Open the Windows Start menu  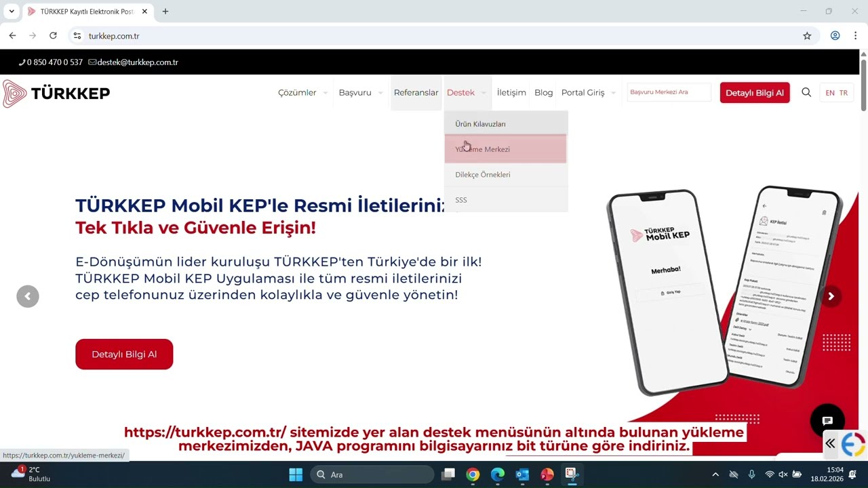[x=296, y=474]
